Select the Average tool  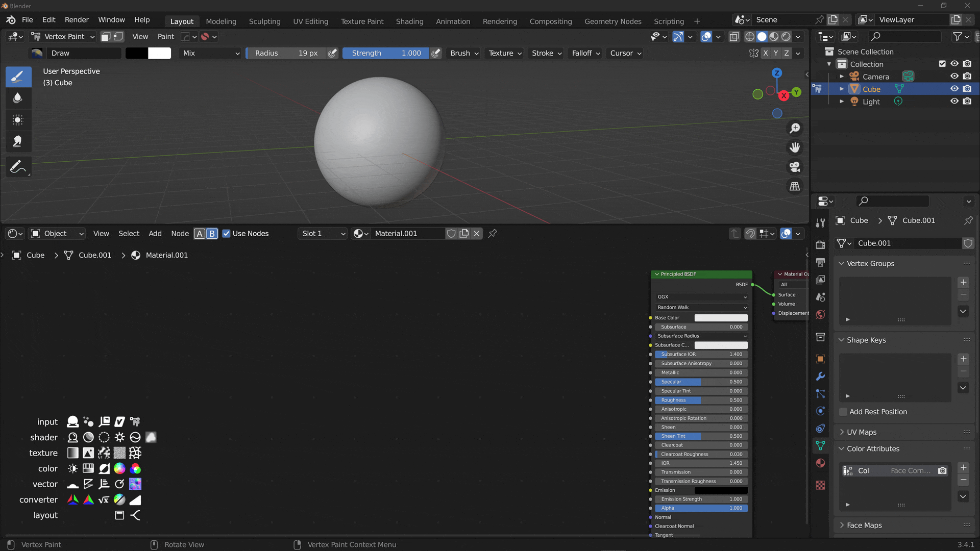18,120
